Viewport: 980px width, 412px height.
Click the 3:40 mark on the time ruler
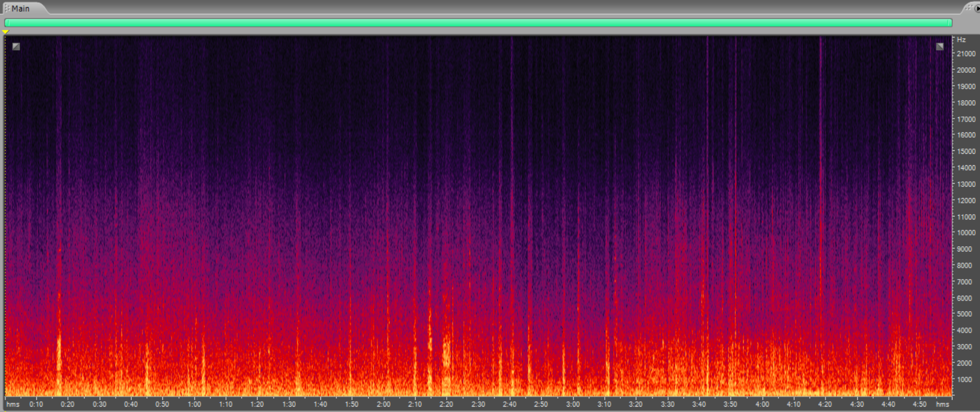tap(699, 404)
